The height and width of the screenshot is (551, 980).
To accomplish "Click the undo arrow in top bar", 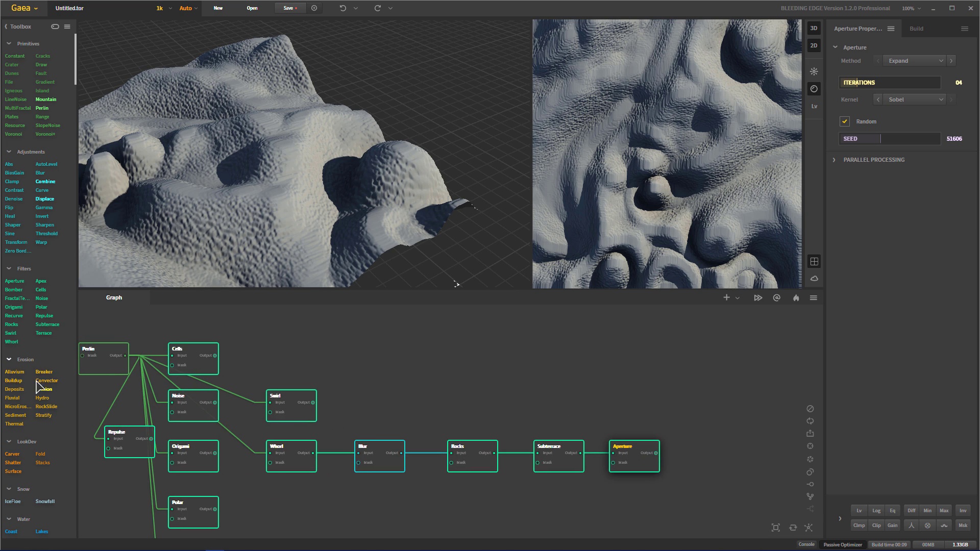I will coord(343,8).
